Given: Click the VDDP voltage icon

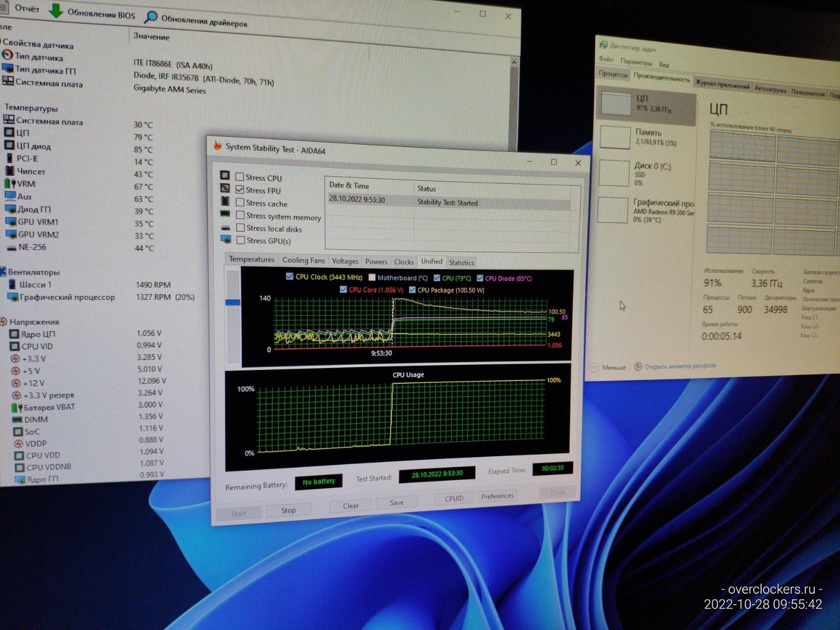Looking at the screenshot, I should [18, 444].
